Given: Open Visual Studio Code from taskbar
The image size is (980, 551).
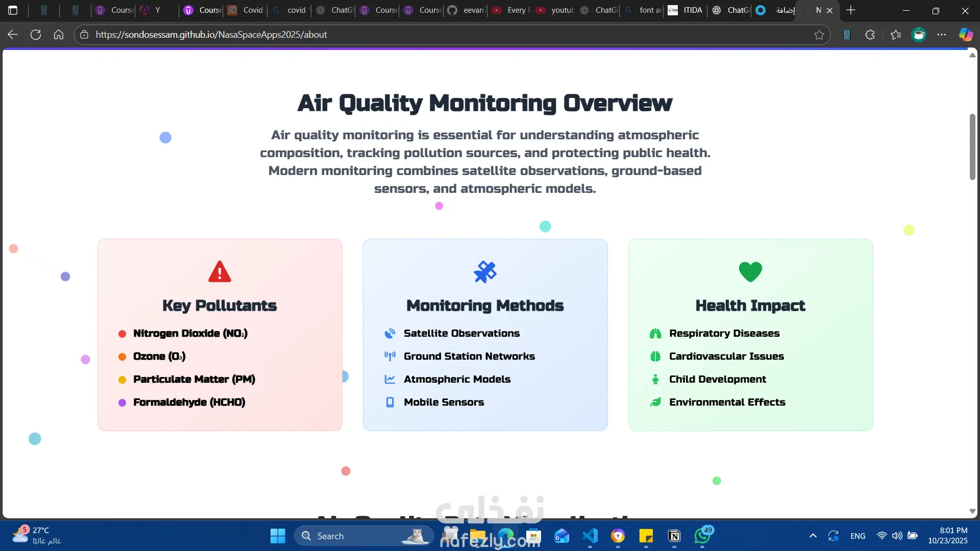Looking at the screenshot, I should click(590, 536).
